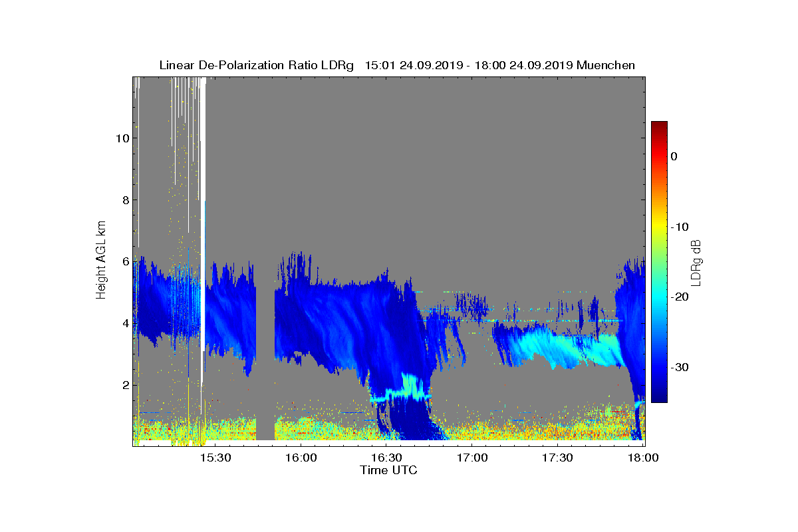798x532 pixels.
Task: Click the colorbar tick label '0'
Action: pyautogui.click(x=674, y=156)
